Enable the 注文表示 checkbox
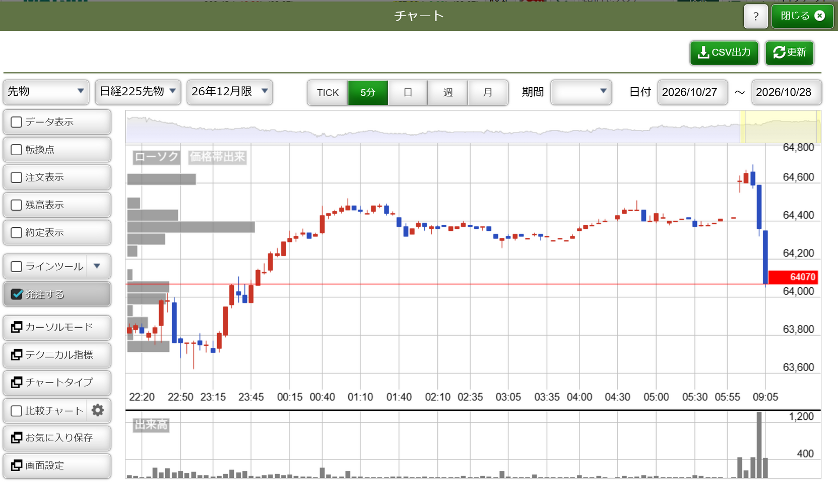The width and height of the screenshot is (838, 504). pos(17,177)
